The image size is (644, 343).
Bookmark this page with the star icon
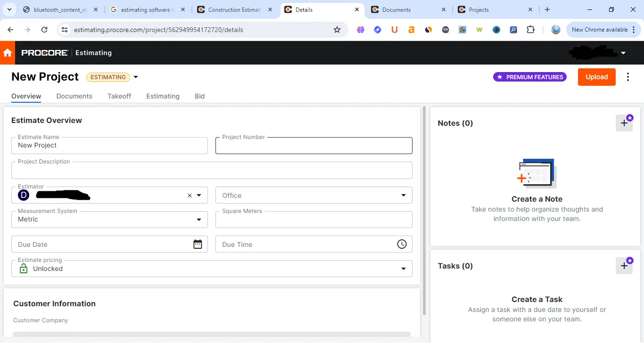click(x=337, y=29)
